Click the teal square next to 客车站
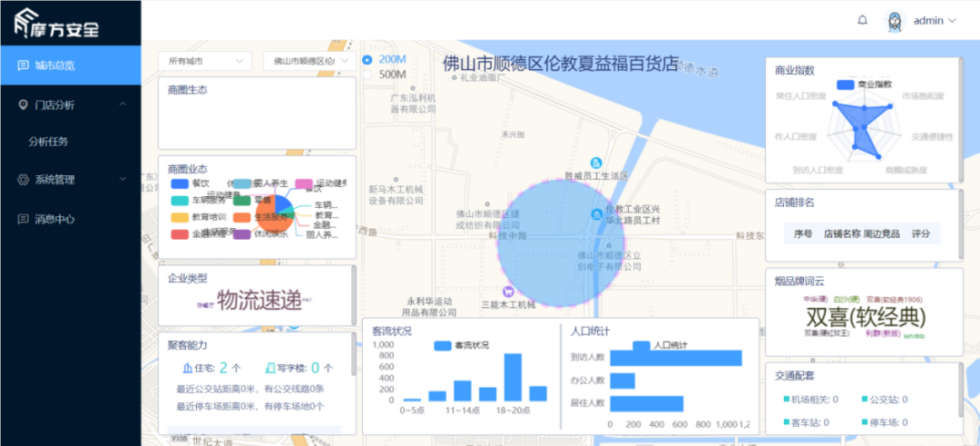This screenshot has height=446, width=980. click(x=786, y=422)
